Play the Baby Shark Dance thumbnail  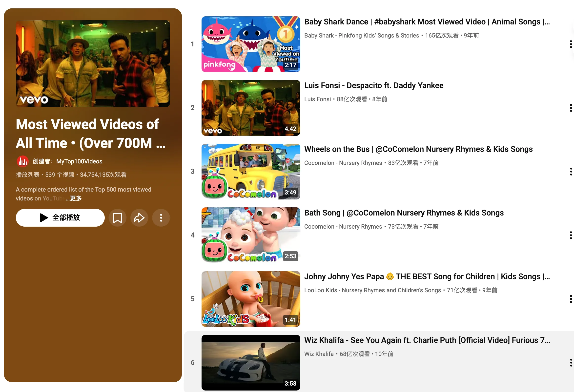point(251,44)
